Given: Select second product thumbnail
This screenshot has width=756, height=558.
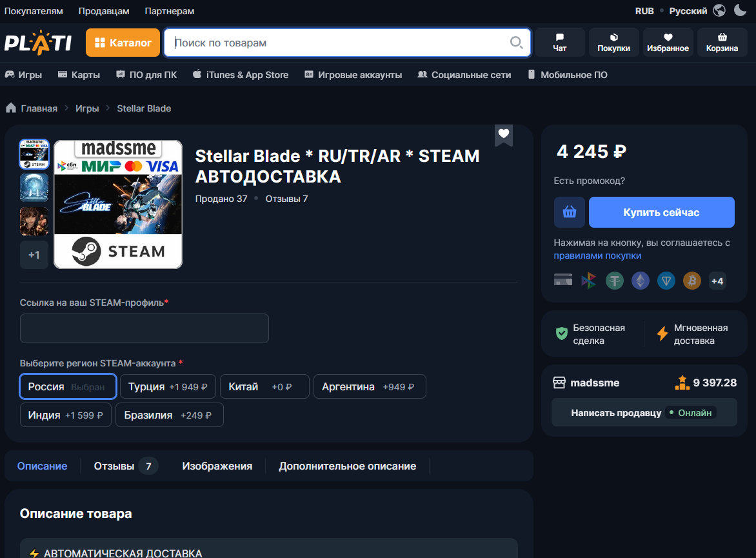Looking at the screenshot, I should (x=34, y=188).
